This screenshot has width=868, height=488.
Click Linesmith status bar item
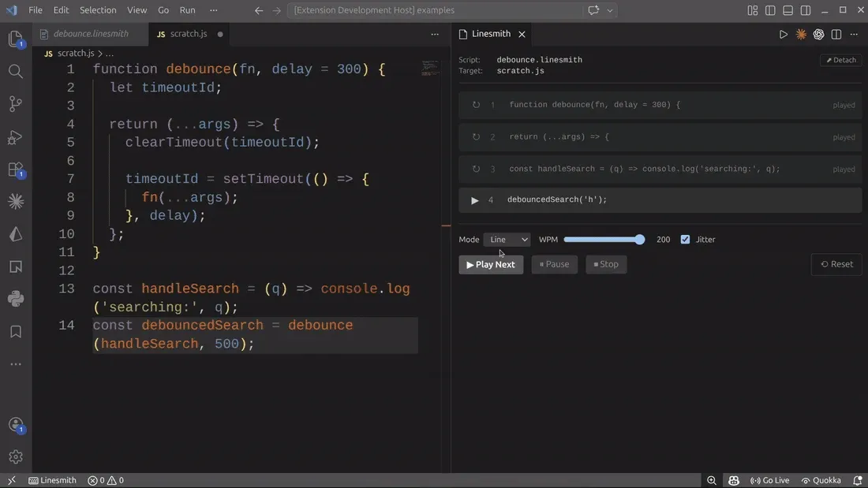52,480
